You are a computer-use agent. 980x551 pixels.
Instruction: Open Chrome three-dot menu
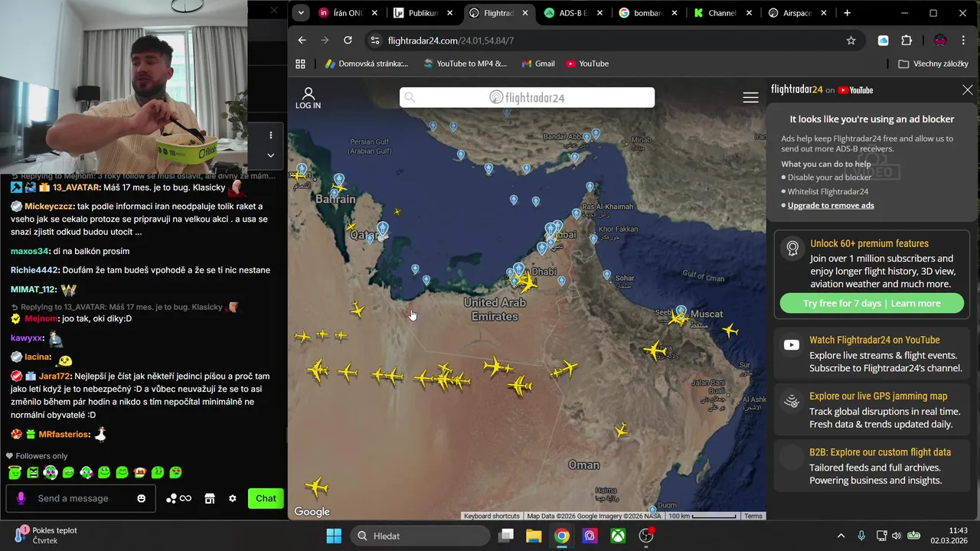[963, 41]
